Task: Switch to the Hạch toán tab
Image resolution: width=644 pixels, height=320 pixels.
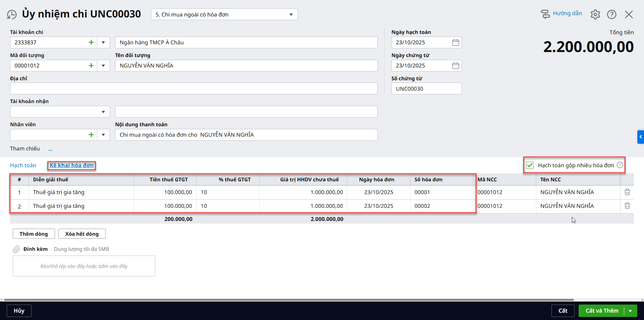Action: pos(23,165)
